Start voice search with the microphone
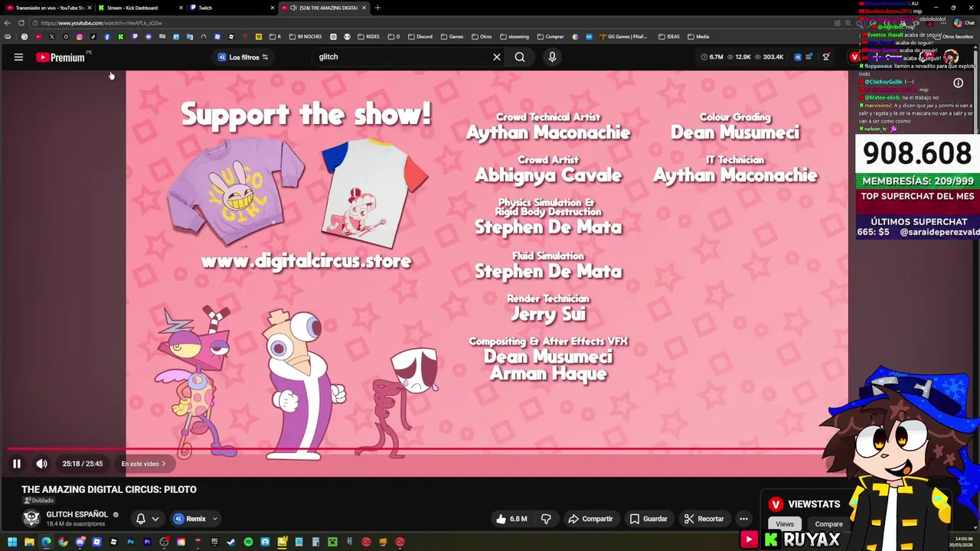The width and height of the screenshot is (980, 551). 552,57
